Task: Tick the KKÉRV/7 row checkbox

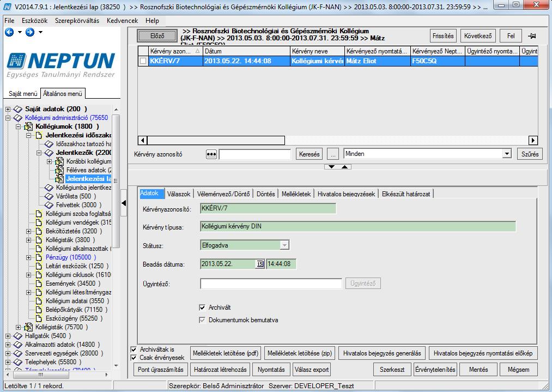Action: [x=143, y=61]
